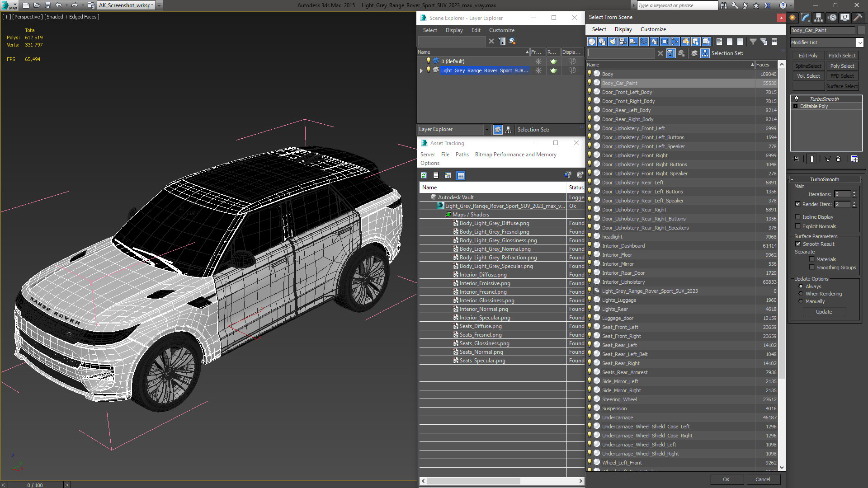Toggle Display Geometry filter in Select From Scene
The width and height of the screenshot is (868, 488).
[x=592, y=42]
